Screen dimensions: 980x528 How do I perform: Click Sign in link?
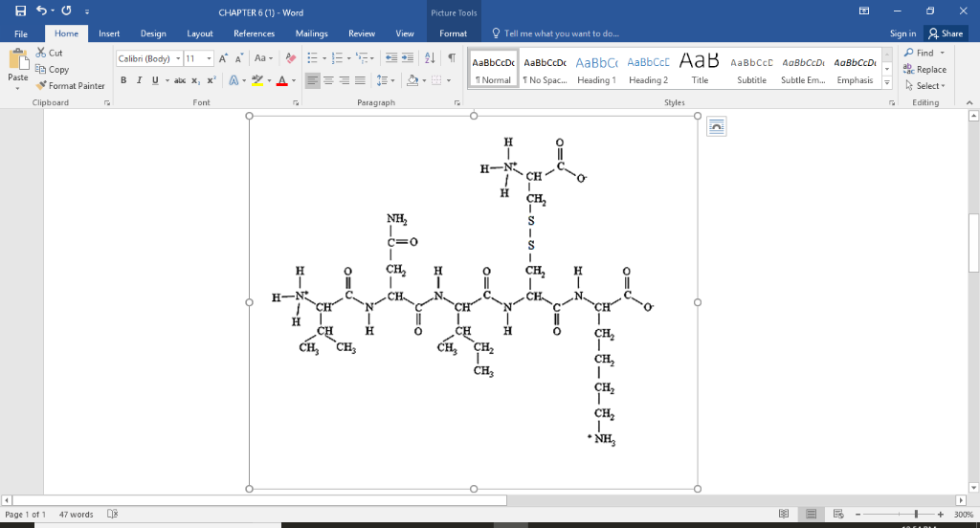pyautogui.click(x=902, y=33)
